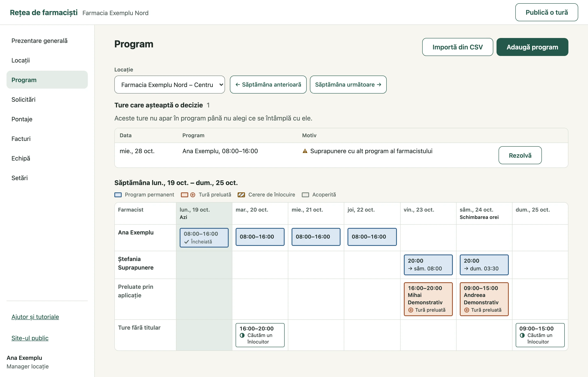
Task: Click the 'mie., 28 oct.' date cell
Action: (137, 151)
